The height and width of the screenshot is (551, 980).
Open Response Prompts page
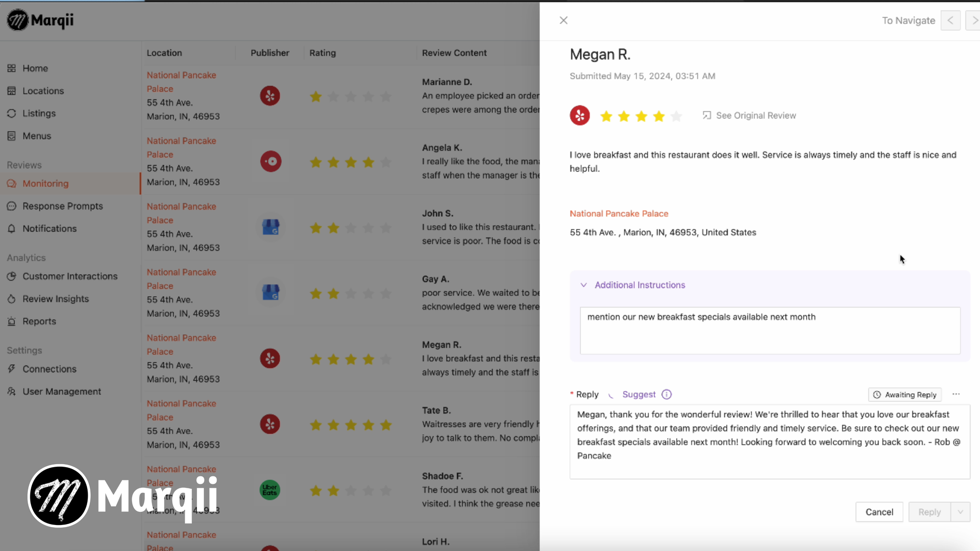tap(63, 206)
